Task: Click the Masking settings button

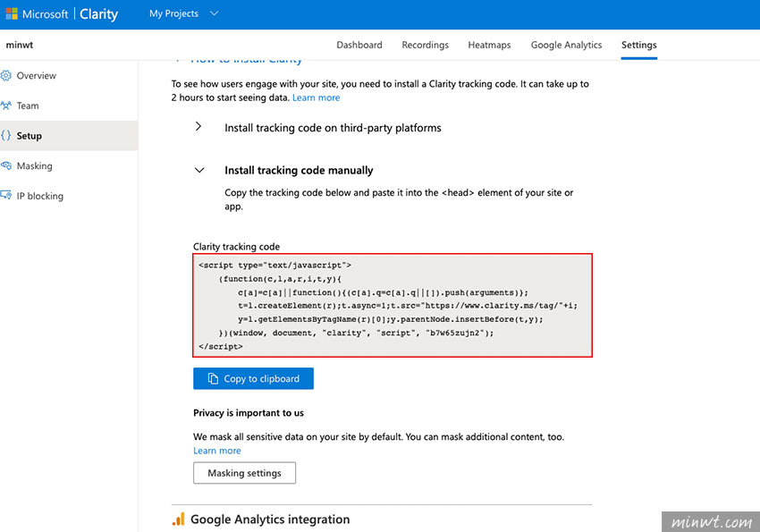Action: 244,473
